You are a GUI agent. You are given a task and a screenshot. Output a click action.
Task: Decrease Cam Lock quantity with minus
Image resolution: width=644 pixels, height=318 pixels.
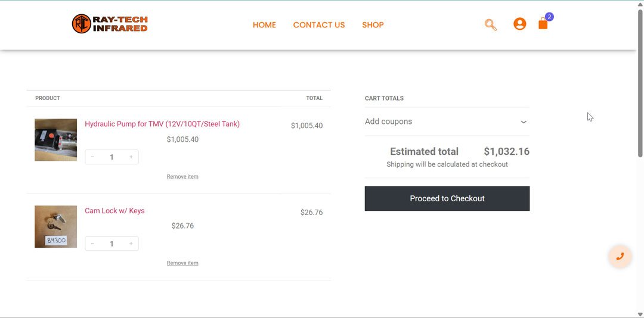(x=92, y=244)
